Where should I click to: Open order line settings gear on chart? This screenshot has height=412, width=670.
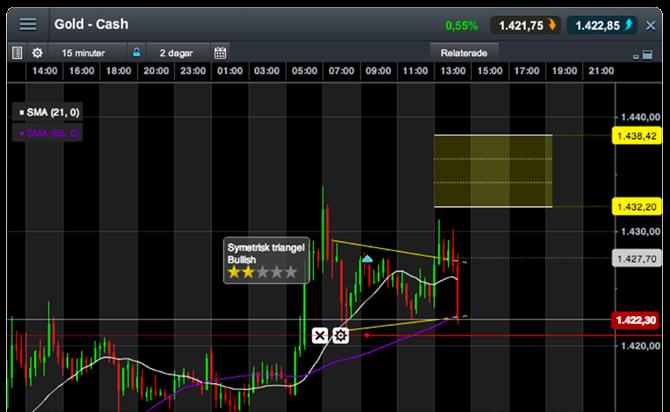[x=341, y=335]
